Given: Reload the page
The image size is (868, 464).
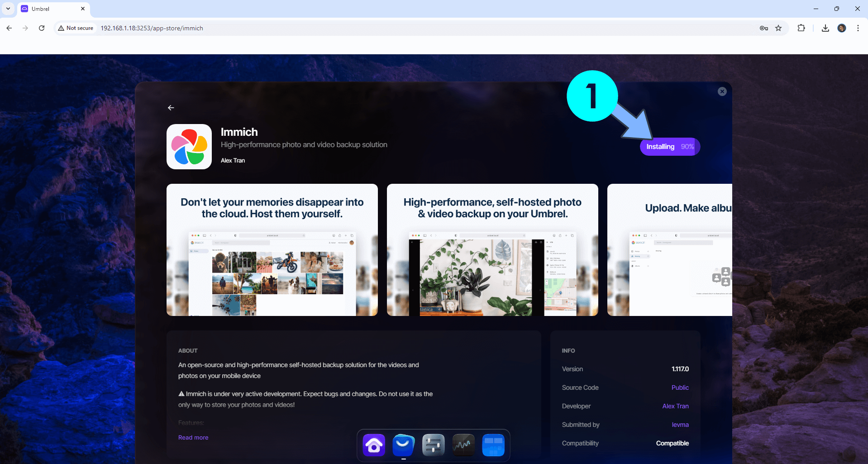Looking at the screenshot, I should tap(42, 28).
